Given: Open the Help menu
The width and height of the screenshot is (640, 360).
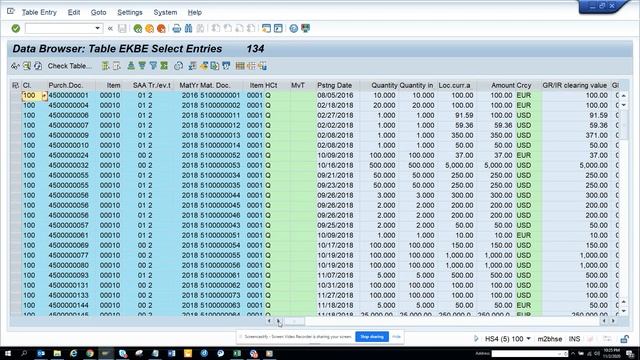Looking at the screenshot, I should (195, 12).
